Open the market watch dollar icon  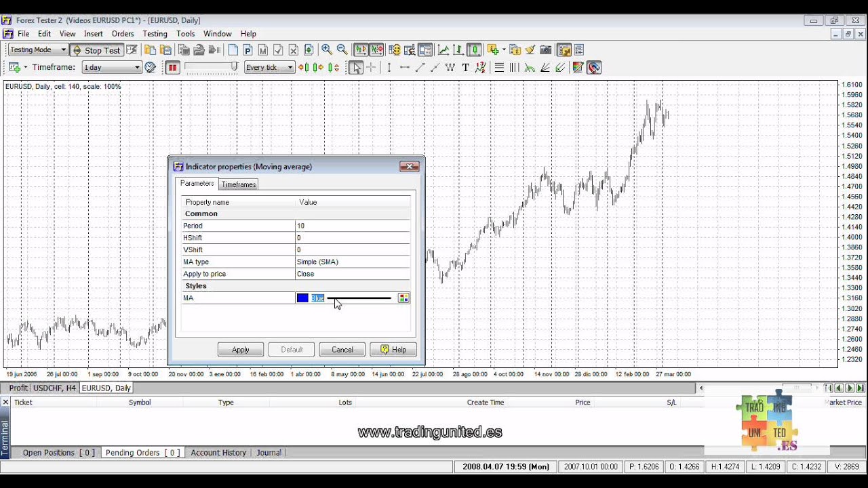(x=395, y=49)
